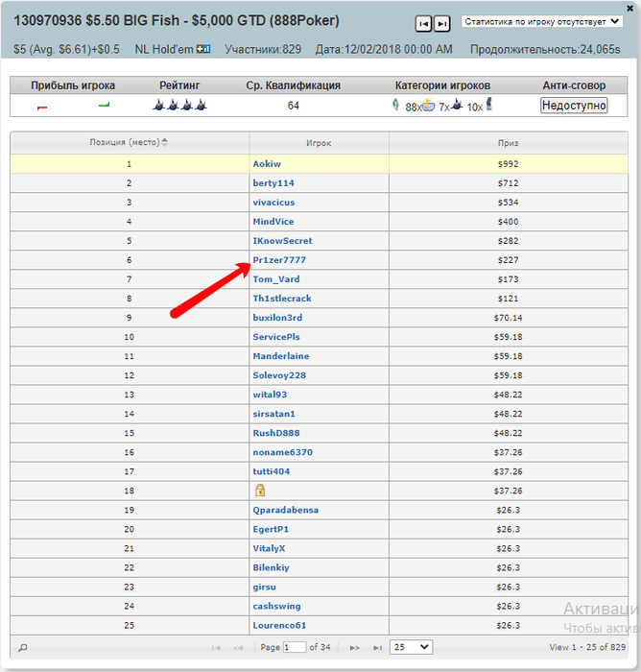
Task: Open the player statistics dropdown
Action: (x=542, y=21)
